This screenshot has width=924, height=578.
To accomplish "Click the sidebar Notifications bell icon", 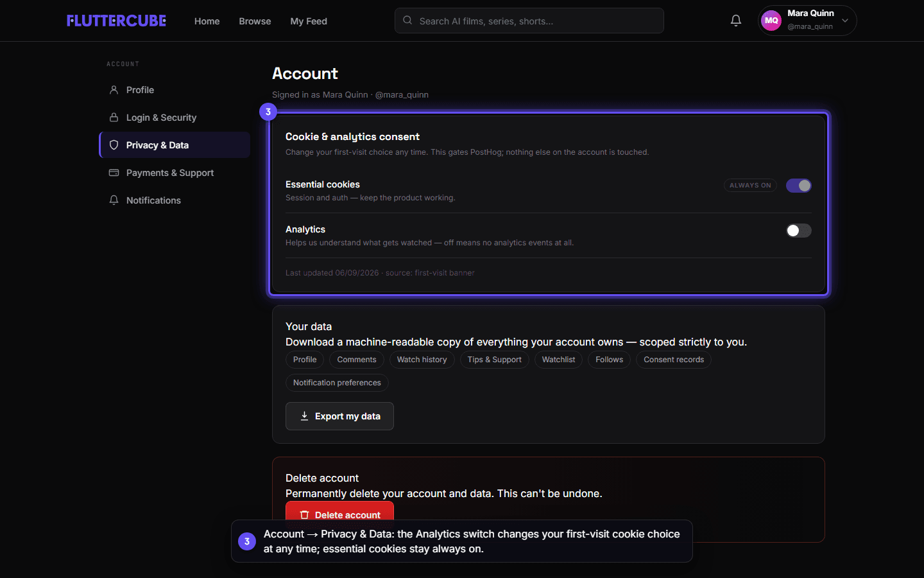I will 114,200.
